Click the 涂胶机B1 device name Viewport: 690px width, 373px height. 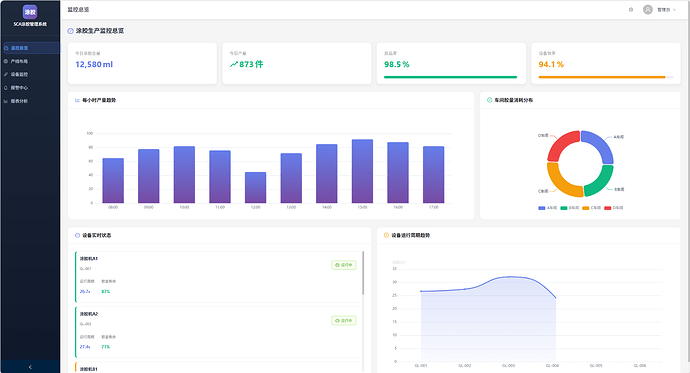coord(89,369)
